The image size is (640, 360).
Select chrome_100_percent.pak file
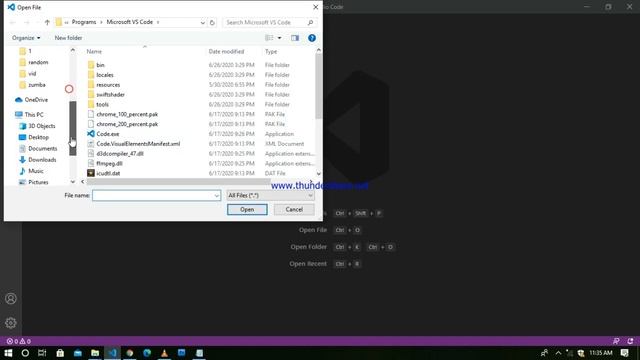[x=123, y=114]
